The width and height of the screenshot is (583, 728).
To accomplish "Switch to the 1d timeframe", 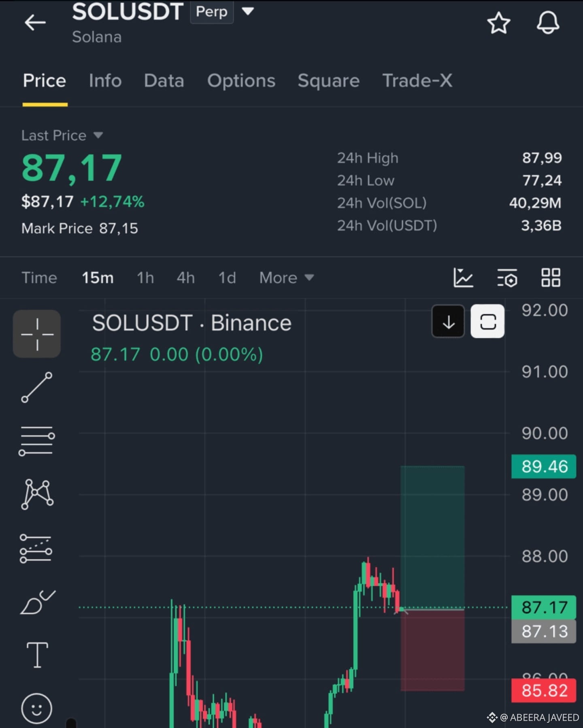I will pos(227,278).
